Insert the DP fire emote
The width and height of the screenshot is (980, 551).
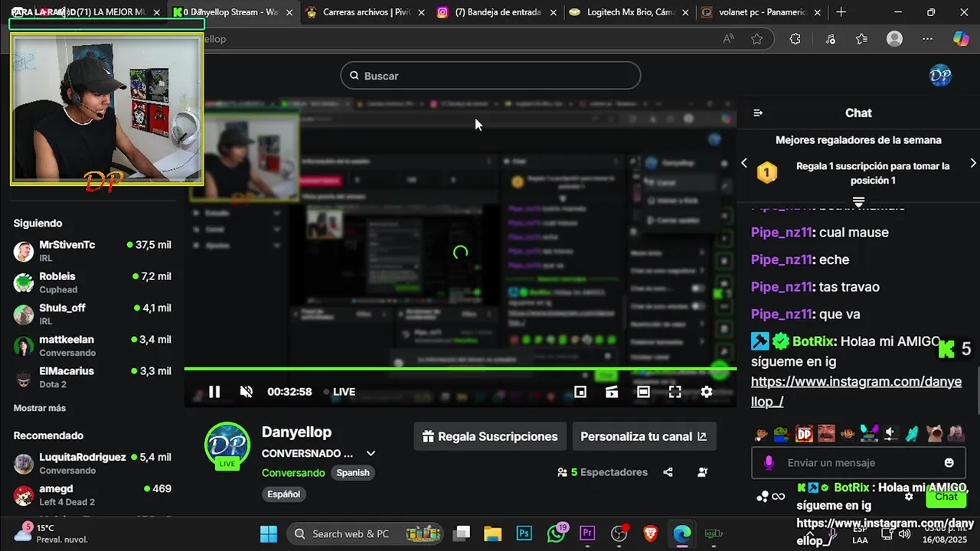pyautogui.click(x=804, y=434)
